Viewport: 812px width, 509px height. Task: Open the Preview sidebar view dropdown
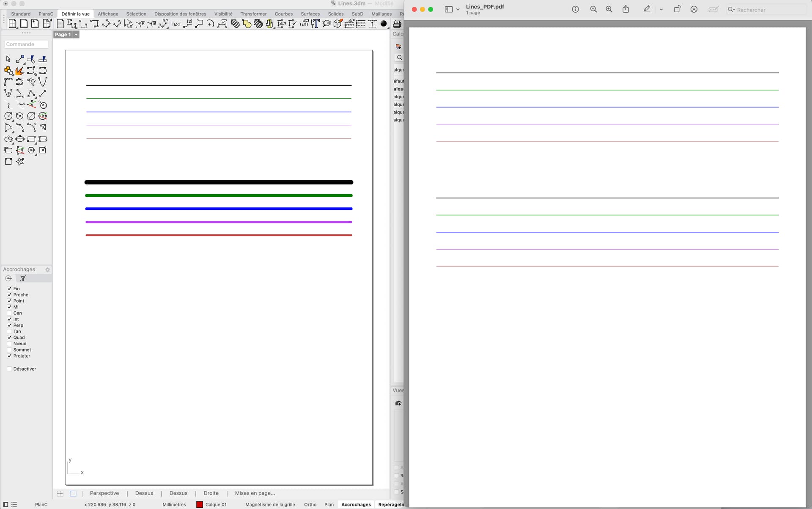458,9
